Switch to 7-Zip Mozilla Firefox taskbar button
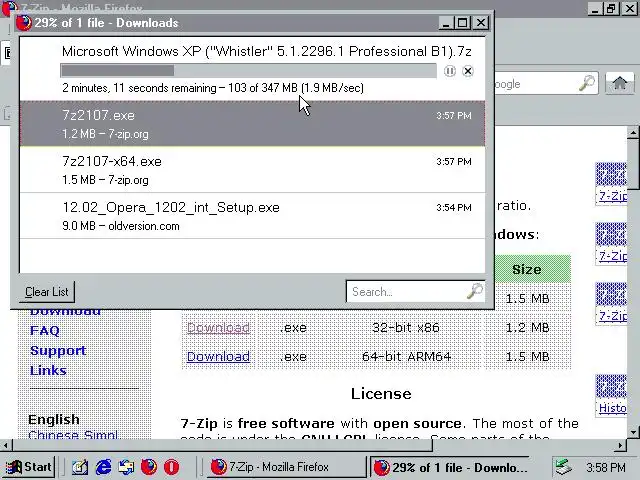Image resolution: width=640 pixels, height=480 pixels. (x=286, y=467)
